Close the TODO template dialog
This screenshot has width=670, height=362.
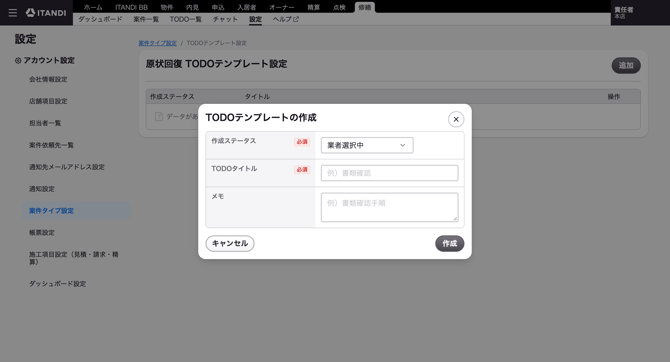(x=456, y=119)
